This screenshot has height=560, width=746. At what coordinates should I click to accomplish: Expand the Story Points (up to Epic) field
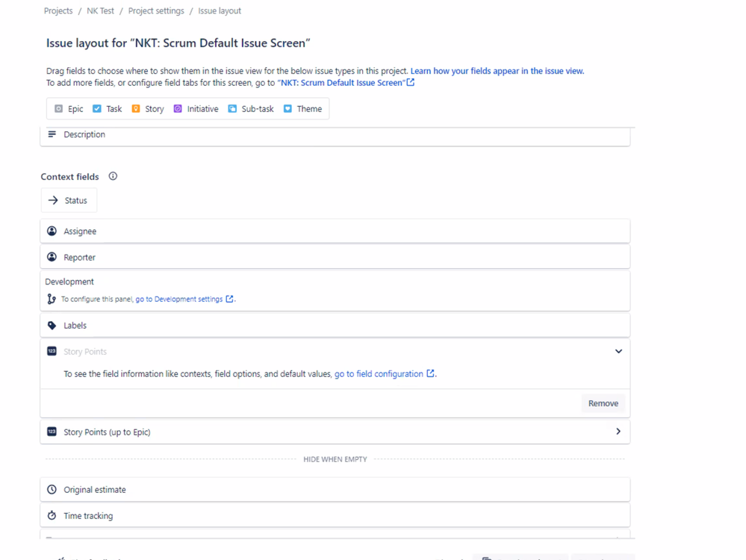click(x=618, y=432)
